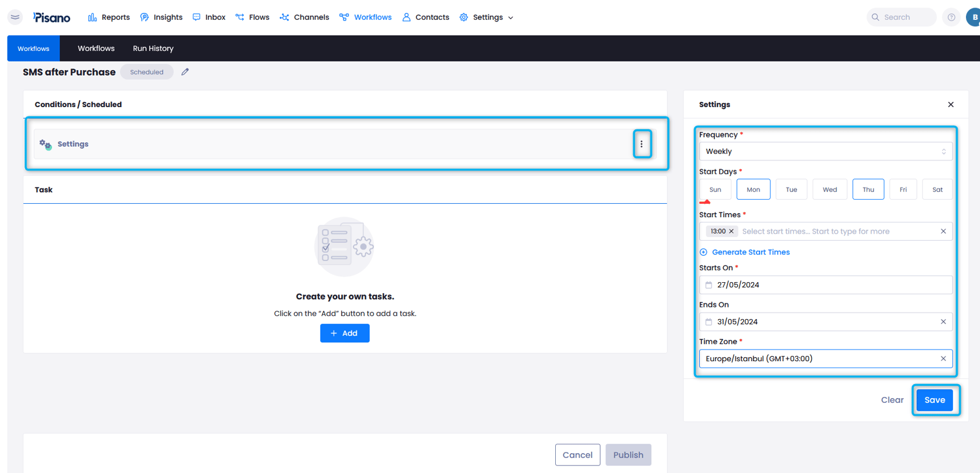Image resolution: width=980 pixels, height=473 pixels.
Task: Toggle Tue in Start Days
Action: tap(792, 190)
